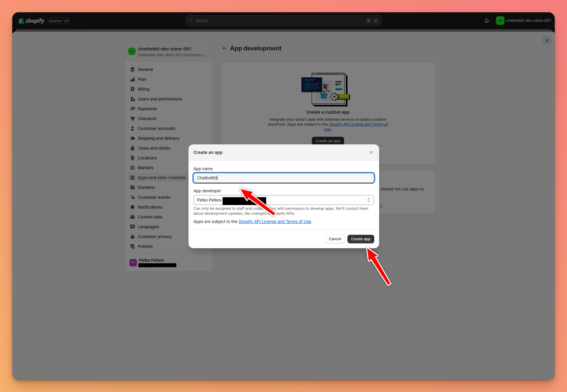Open Shopify API License link on App development page
This screenshot has height=392, width=567.
358,124
